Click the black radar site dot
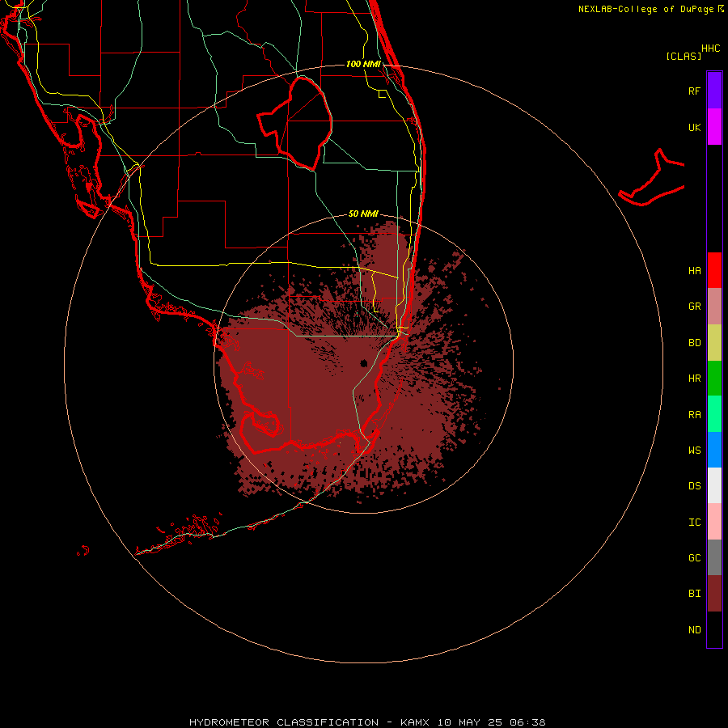728x728 pixels. (363, 363)
